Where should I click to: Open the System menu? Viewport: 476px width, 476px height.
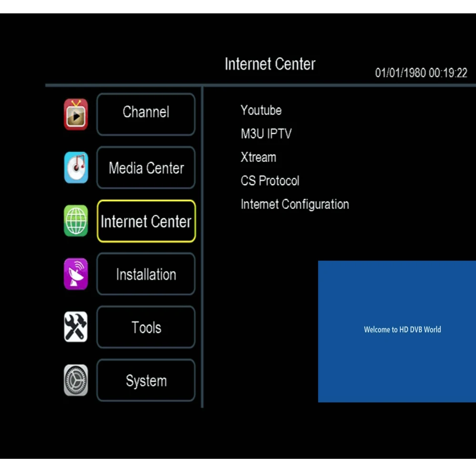coord(146,380)
